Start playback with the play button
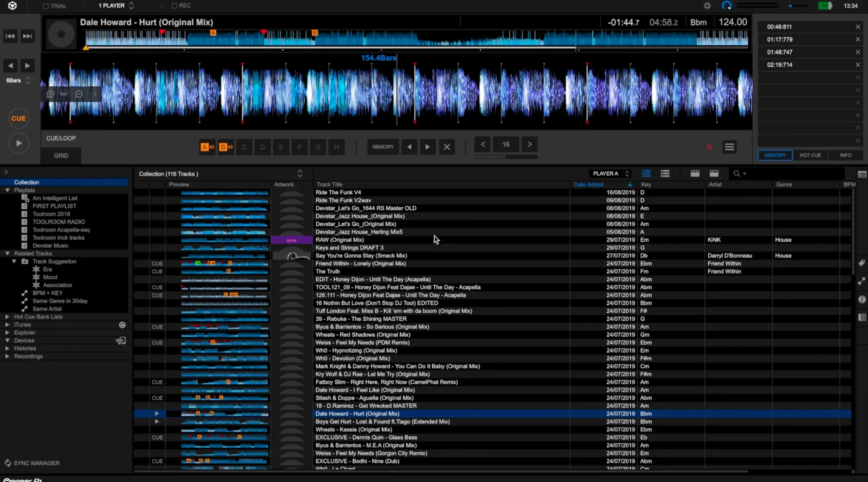 click(x=19, y=143)
